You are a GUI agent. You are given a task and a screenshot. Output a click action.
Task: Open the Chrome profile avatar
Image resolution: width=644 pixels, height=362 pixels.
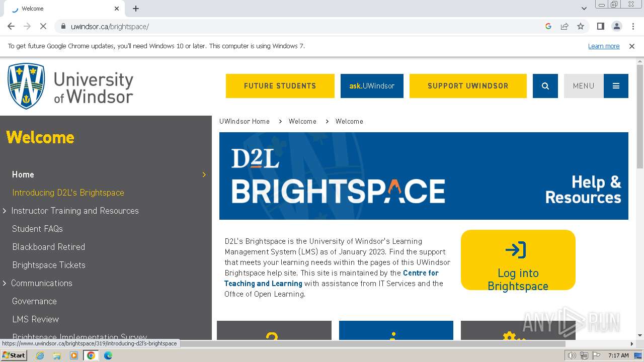tap(616, 26)
